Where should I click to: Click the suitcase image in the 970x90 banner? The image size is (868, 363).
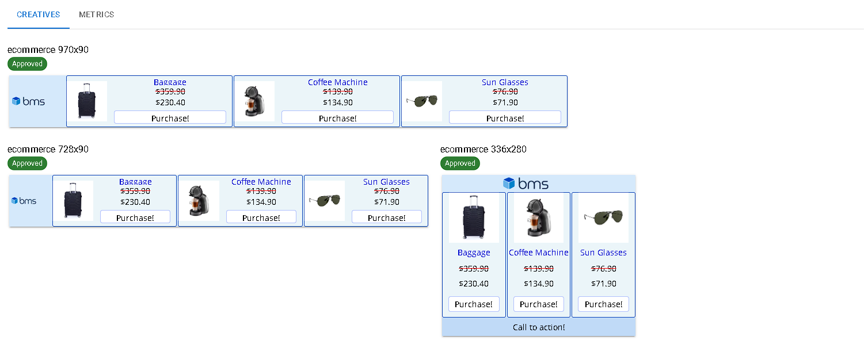[x=87, y=101]
